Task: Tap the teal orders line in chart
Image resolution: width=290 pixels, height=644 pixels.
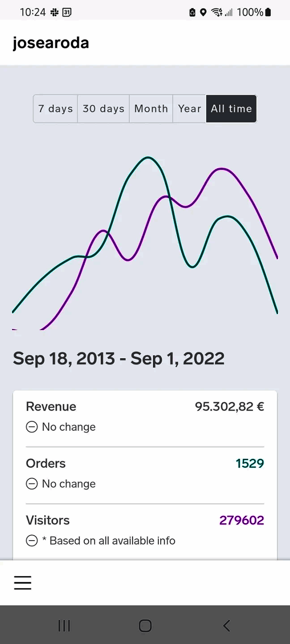Action: tap(148, 157)
